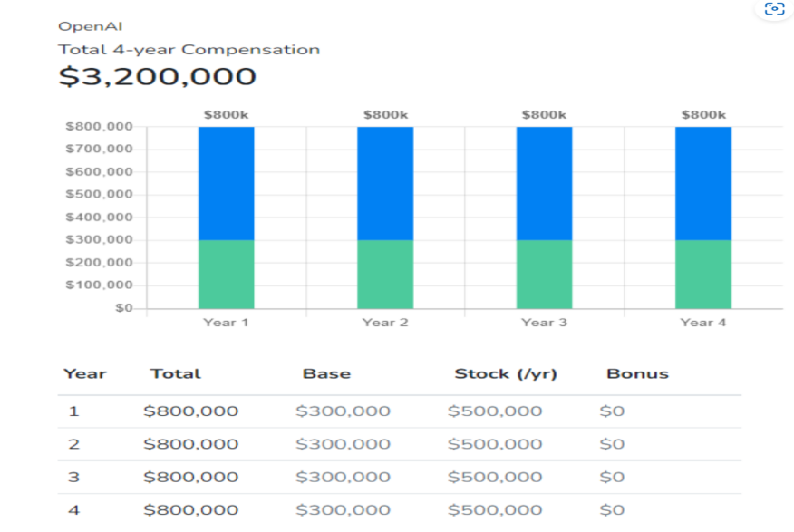Select the "Total 4-year Compensation" heading
Screen dimensions: 794x532
point(189,50)
